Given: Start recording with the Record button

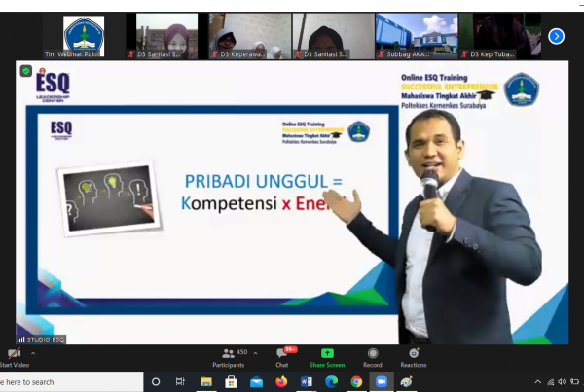Looking at the screenshot, I should (x=374, y=356).
